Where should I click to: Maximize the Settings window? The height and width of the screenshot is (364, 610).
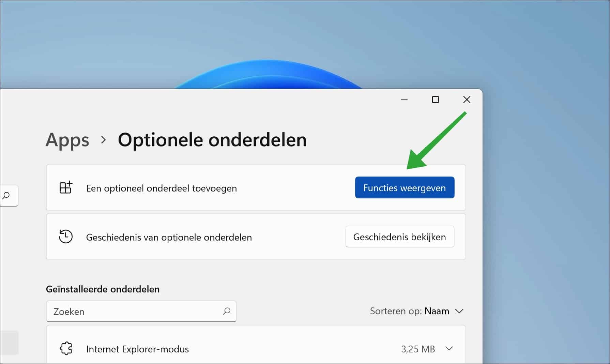[435, 100]
